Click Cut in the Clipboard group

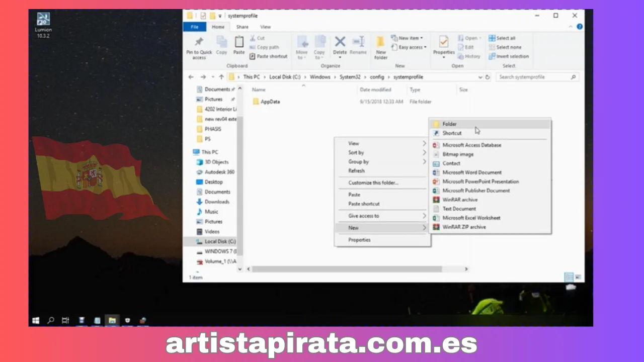tap(257, 38)
